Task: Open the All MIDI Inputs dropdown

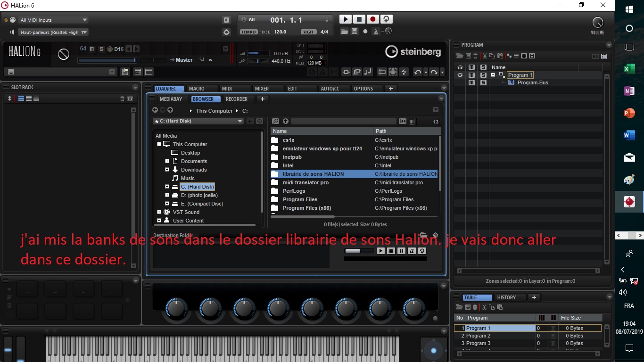Action: click(x=53, y=20)
